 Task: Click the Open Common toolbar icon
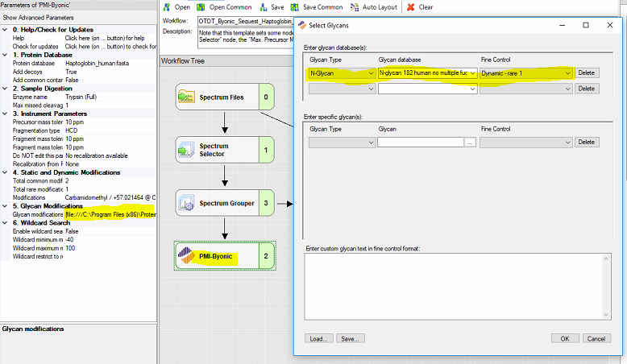coord(201,7)
